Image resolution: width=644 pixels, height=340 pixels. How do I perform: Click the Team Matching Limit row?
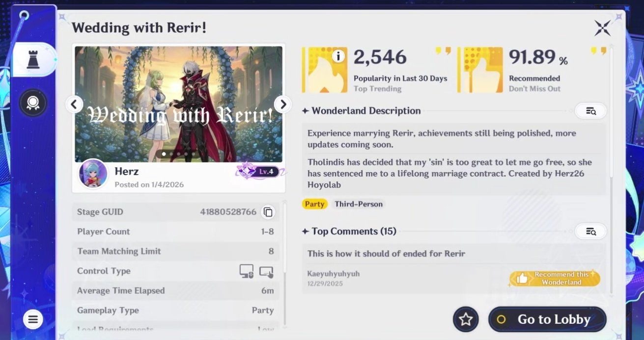click(176, 251)
